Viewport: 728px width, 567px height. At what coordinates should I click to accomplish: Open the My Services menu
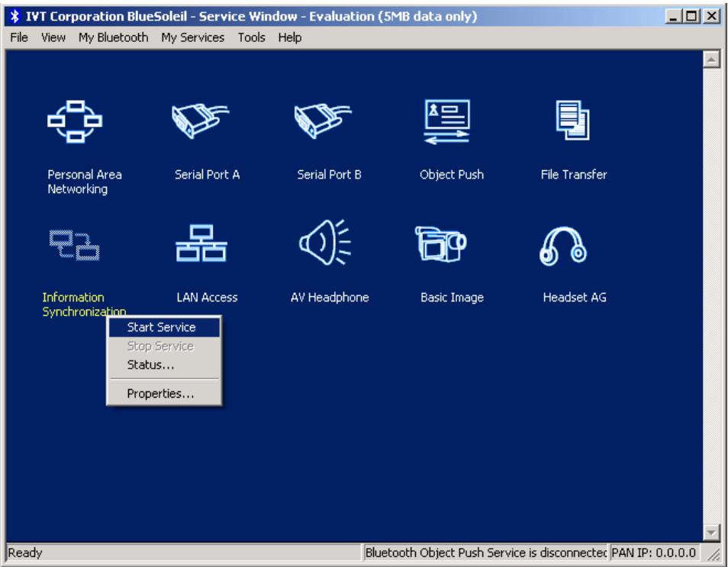[x=192, y=37]
